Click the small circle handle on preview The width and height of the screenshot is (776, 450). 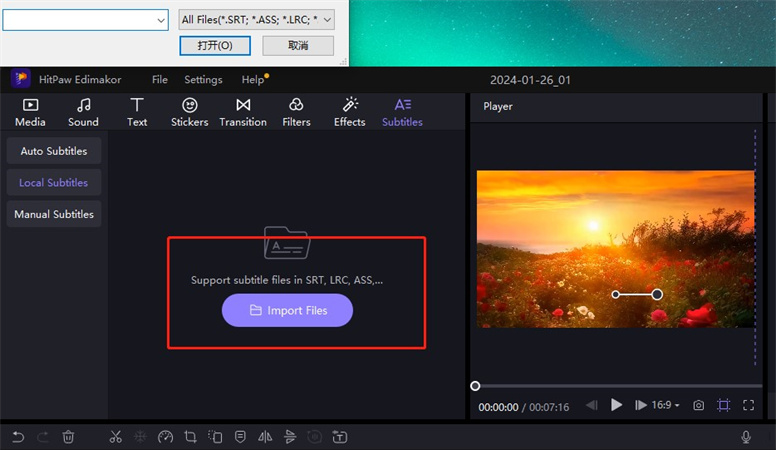[x=616, y=295]
